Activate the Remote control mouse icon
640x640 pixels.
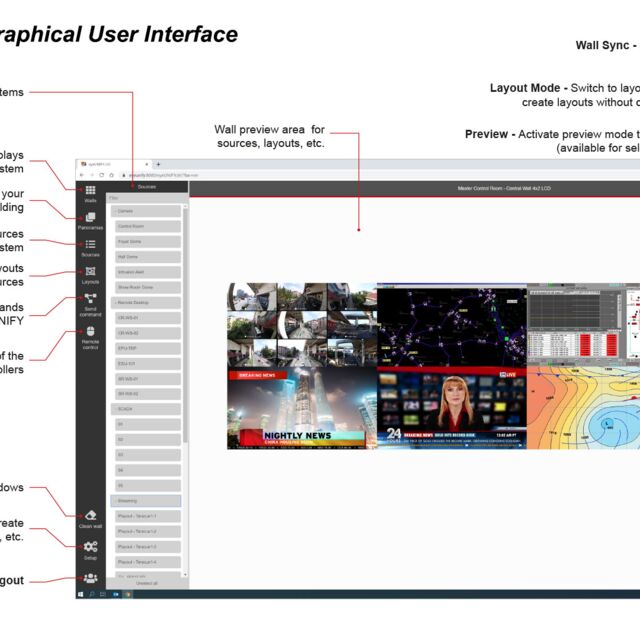90,332
